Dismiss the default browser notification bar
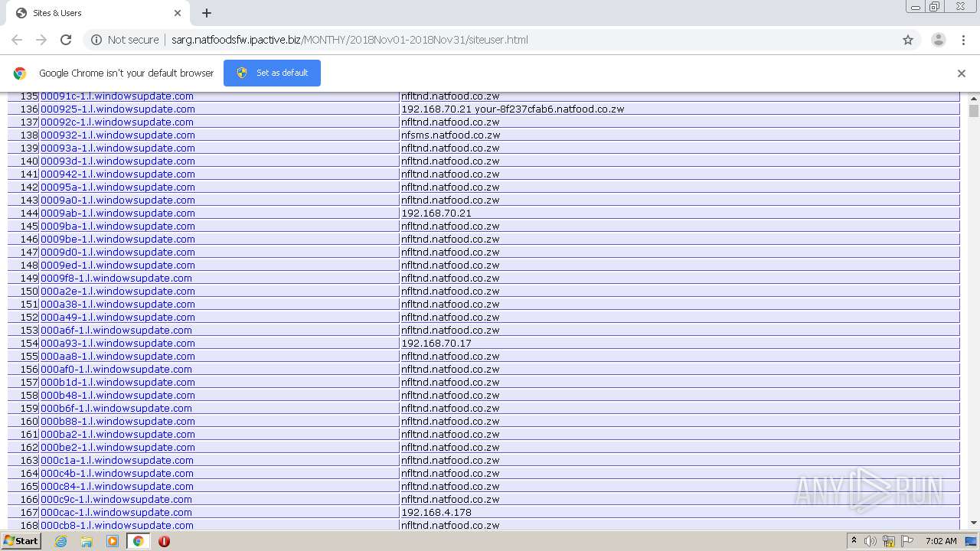 [x=962, y=73]
